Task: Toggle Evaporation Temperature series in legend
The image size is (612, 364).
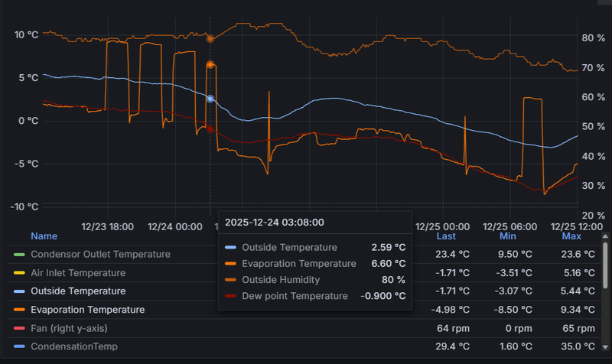Action: click(x=87, y=310)
